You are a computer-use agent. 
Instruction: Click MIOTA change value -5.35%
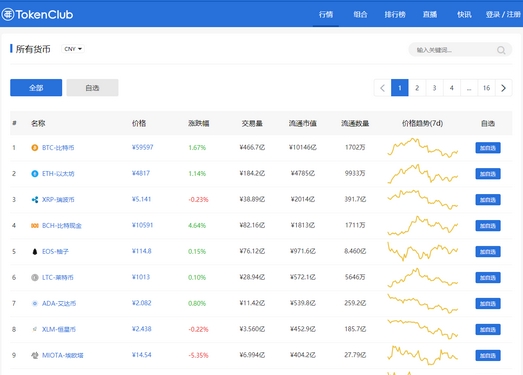click(198, 355)
